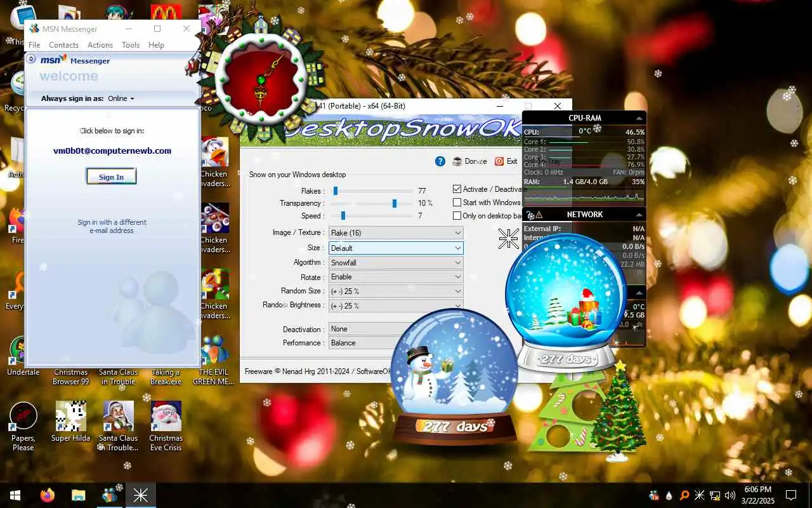Select the top Chicken Invaders desktop icon

coord(214,163)
